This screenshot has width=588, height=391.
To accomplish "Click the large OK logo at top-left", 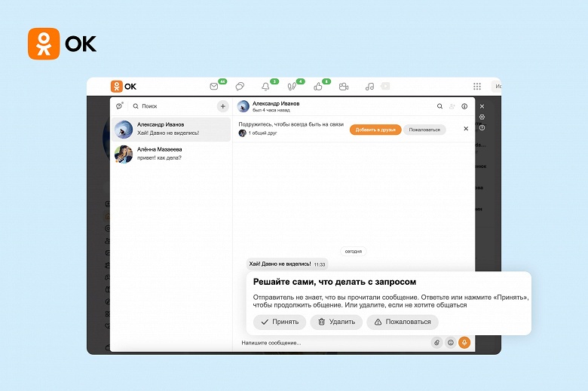I will click(x=63, y=44).
